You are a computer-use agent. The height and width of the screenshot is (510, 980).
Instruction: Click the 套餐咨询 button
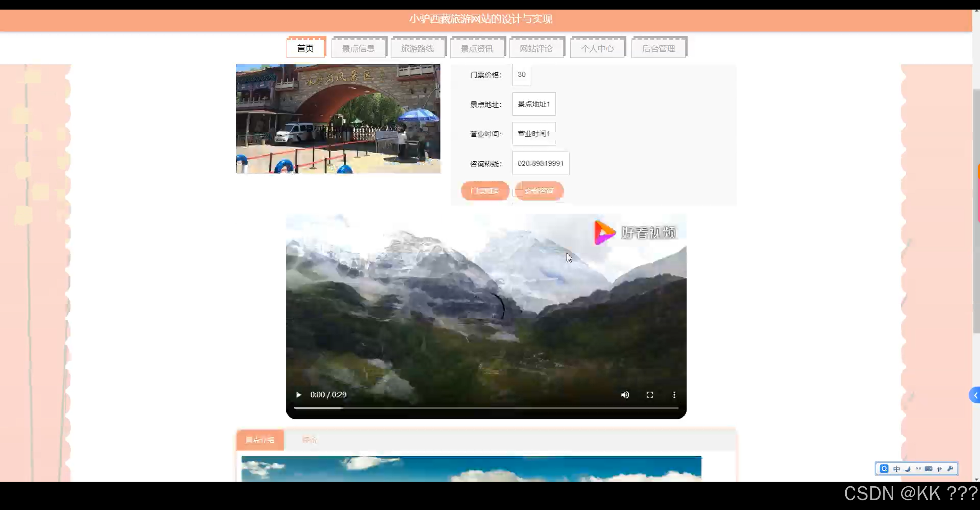coord(539,191)
